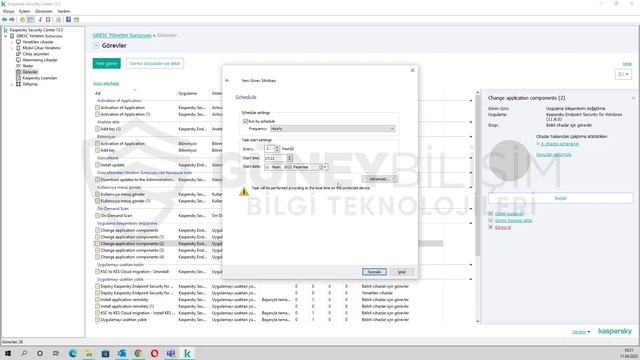The height and width of the screenshot is (360, 640).
Task: Select Cihaz seçimleri in the tree
Action: pos(36,54)
